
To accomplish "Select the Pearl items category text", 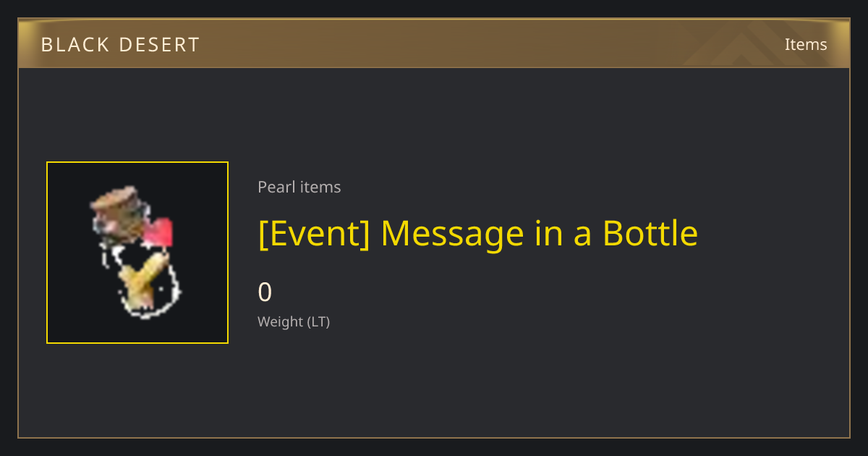I will click(x=299, y=187).
